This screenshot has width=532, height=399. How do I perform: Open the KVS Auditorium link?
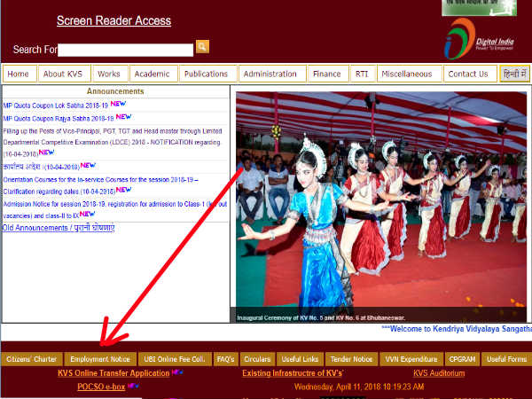tap(439, 373)
